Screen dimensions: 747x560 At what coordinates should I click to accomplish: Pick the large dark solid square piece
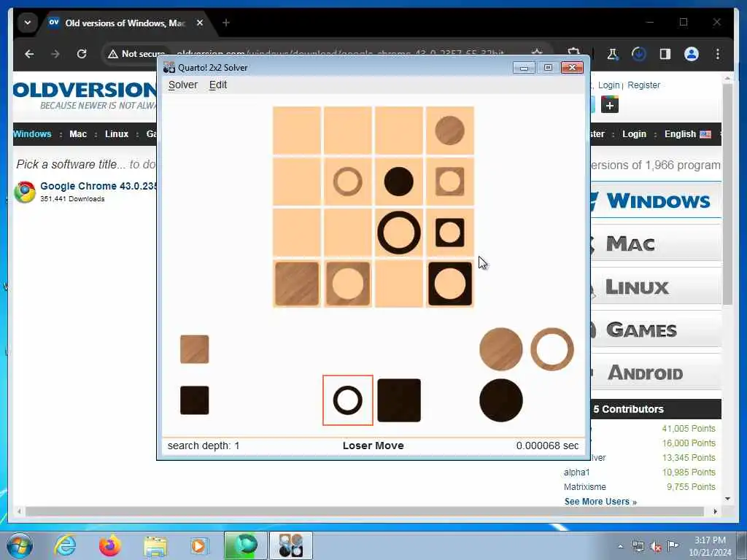point(399,400)
